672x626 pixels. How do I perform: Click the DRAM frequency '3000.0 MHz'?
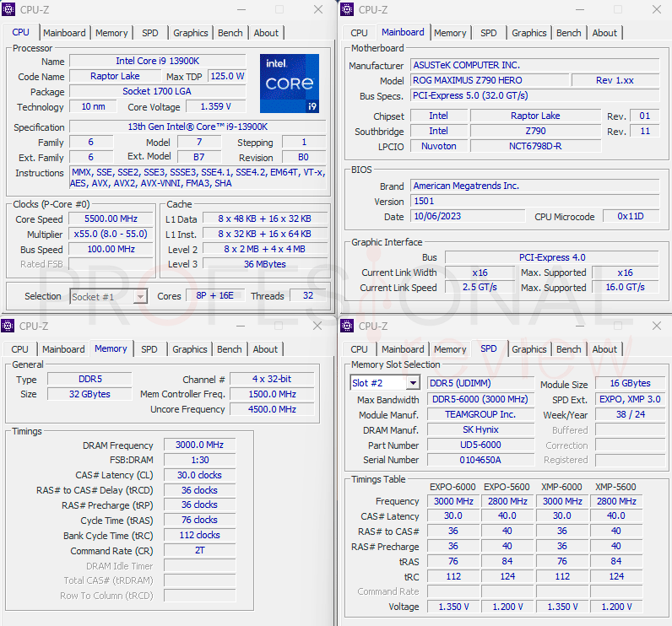point(200,445)
